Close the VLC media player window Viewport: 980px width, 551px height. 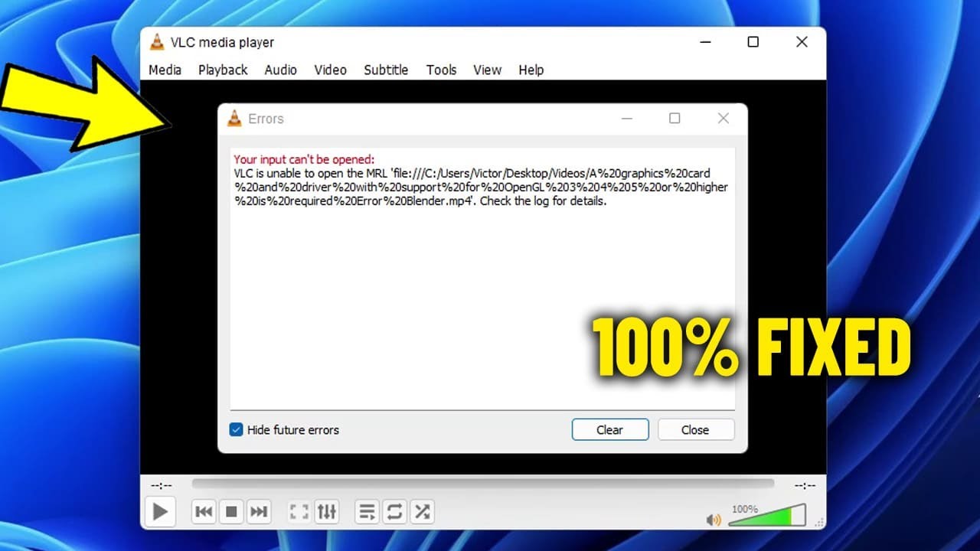coord(802,42)
